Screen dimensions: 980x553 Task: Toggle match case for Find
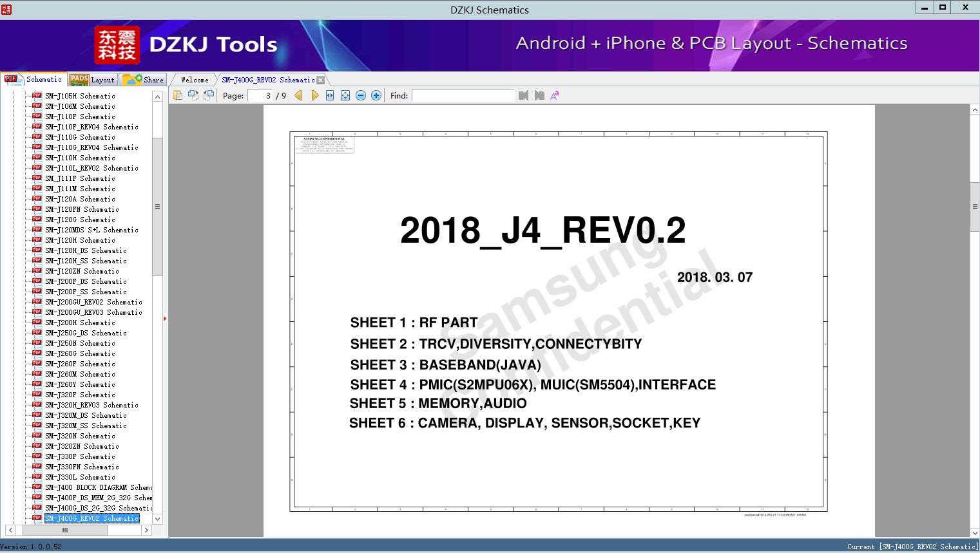(554, 95)
